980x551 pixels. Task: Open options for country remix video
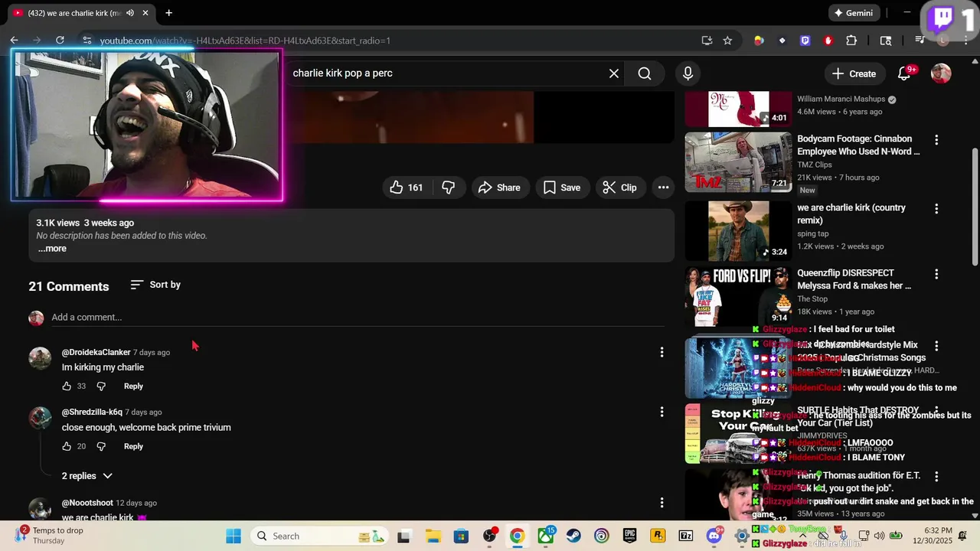(x=936, y=209)
